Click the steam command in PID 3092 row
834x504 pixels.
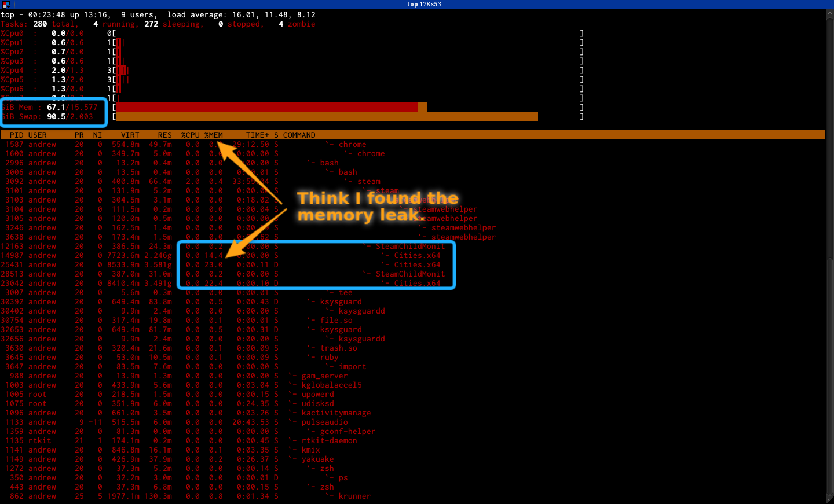coord(369,181)
